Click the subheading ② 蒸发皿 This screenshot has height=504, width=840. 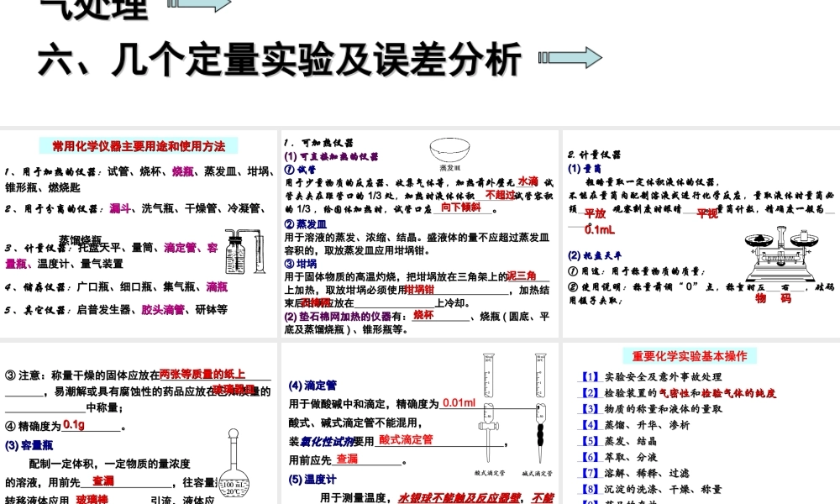(x=306, y=224)
